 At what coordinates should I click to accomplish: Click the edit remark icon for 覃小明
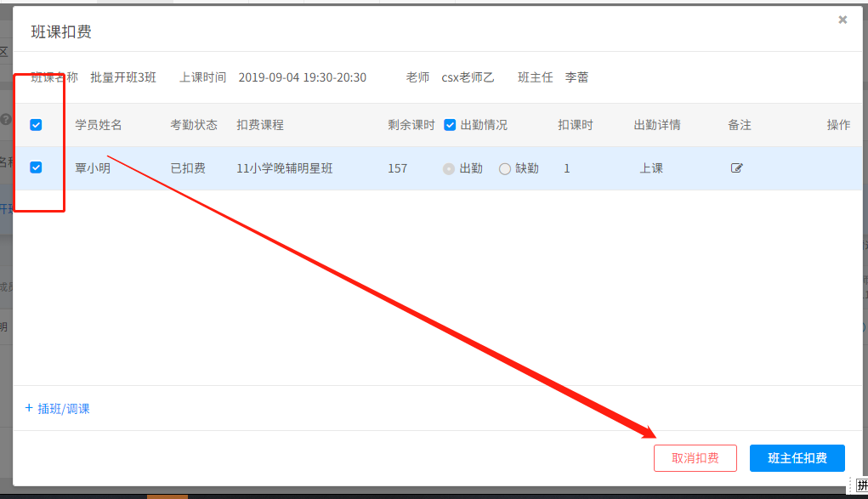click(x=737, y=168)
